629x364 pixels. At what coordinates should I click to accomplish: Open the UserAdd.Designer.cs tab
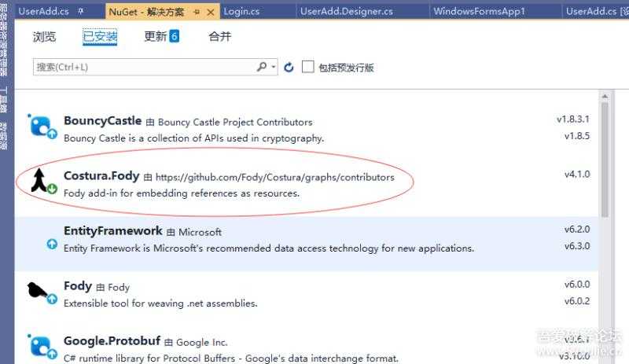click(347, 11)
